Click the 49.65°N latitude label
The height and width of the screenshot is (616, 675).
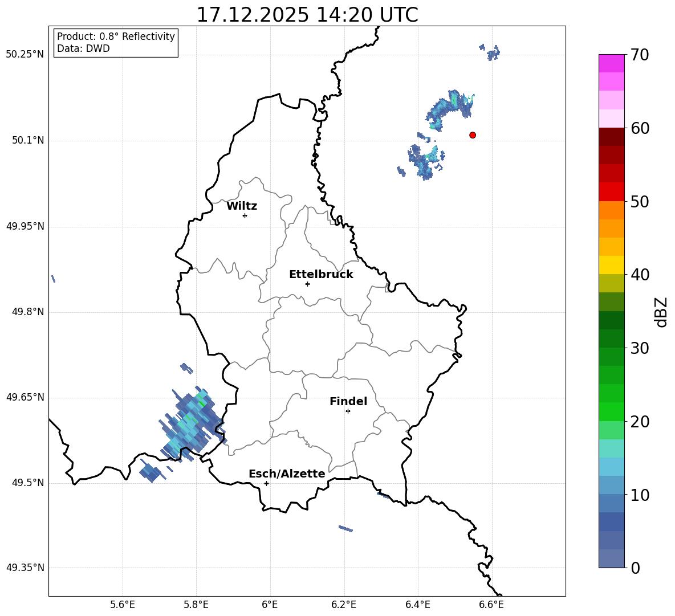(x=25, y=397)
